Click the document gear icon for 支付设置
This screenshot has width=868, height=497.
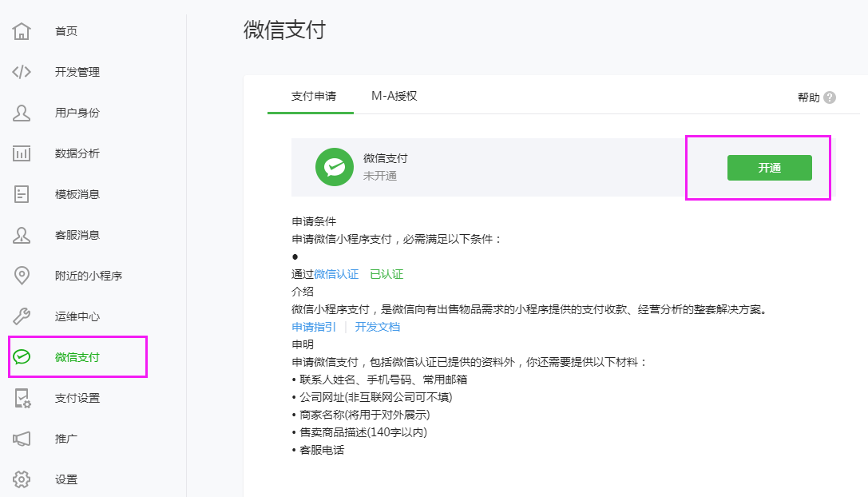[22, 399]
